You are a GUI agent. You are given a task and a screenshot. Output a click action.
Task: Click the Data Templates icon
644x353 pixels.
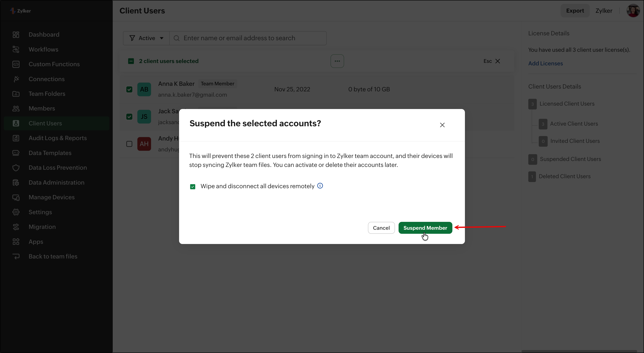pyautogui.click(x=16, y=153)
